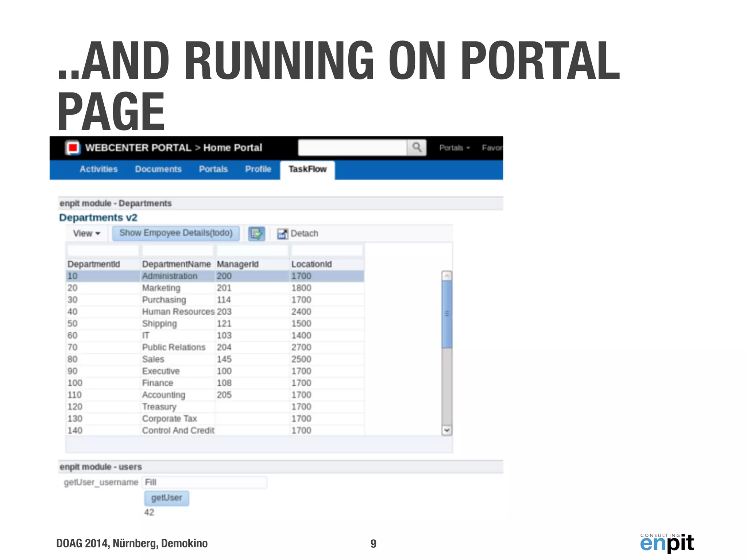Click the Departments v2 heading
This screenshot has height=560, width=747.
click(x=98, y=218)
